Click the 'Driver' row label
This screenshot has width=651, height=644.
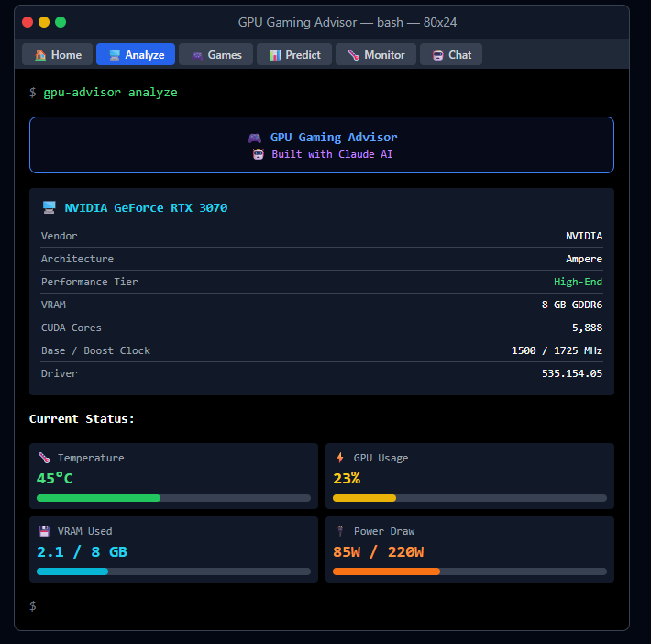tap(59, 373)
